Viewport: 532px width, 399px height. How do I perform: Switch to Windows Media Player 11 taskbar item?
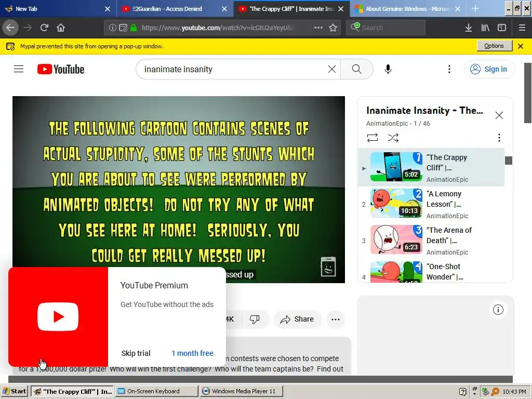[241, 391]
